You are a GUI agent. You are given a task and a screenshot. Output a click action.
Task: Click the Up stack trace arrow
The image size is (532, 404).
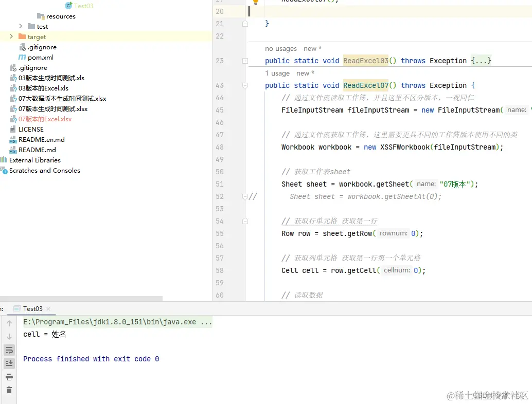coord(9,323)
